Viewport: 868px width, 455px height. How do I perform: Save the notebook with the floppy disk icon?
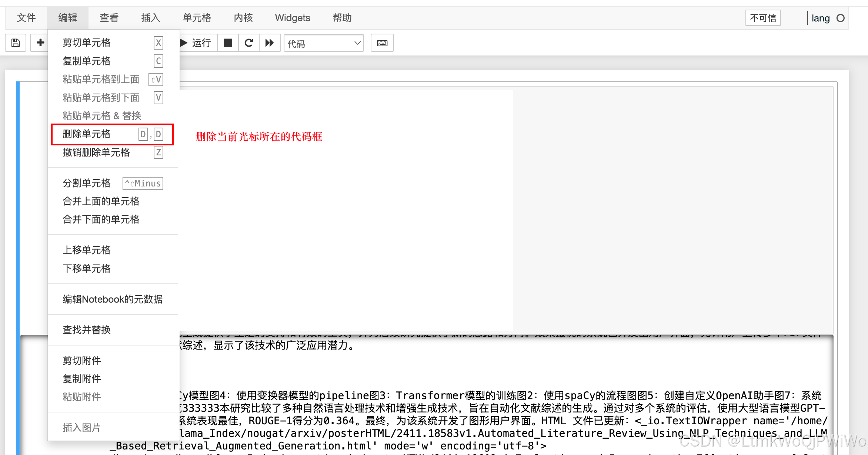15,43
